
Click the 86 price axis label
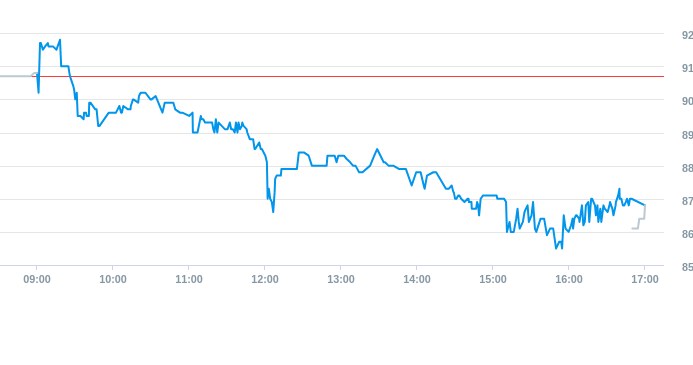point(687,234)
